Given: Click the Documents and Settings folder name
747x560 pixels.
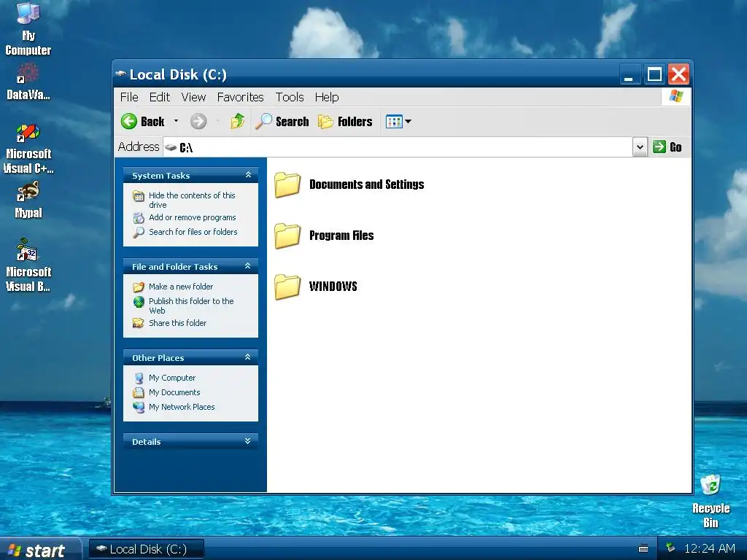Looking at the screenshot, I should point(366,184).
